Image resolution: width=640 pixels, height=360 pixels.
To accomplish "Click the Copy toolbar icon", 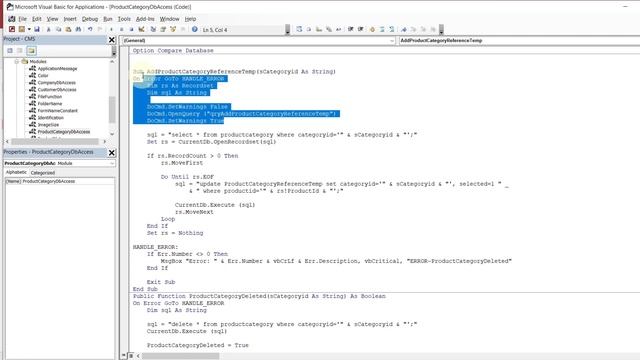I will click(58, 29).
